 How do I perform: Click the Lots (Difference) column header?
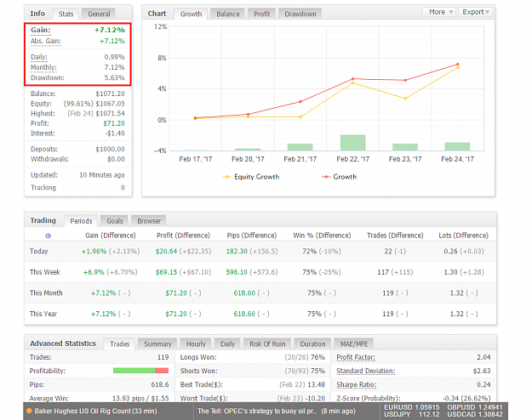pos(463,236)
